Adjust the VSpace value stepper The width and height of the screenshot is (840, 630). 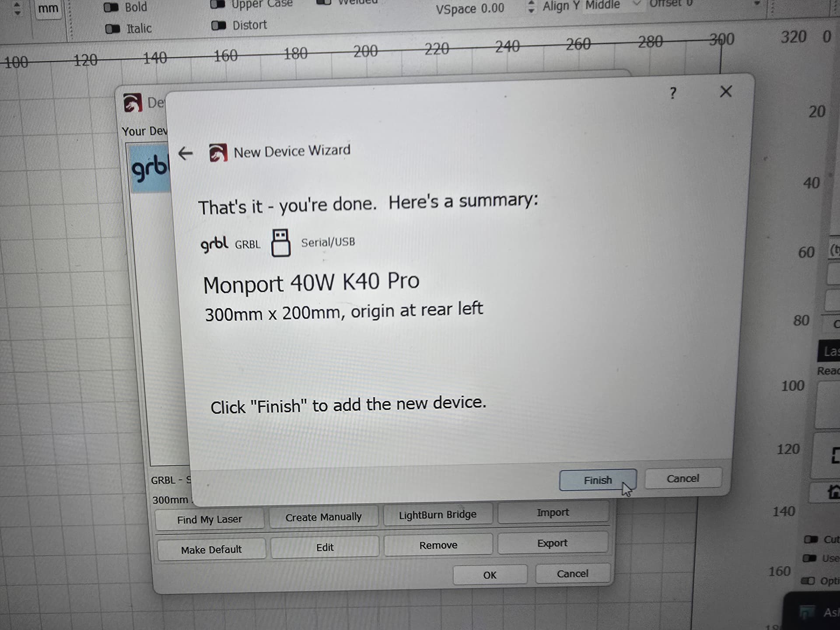(x=531, y=7)
